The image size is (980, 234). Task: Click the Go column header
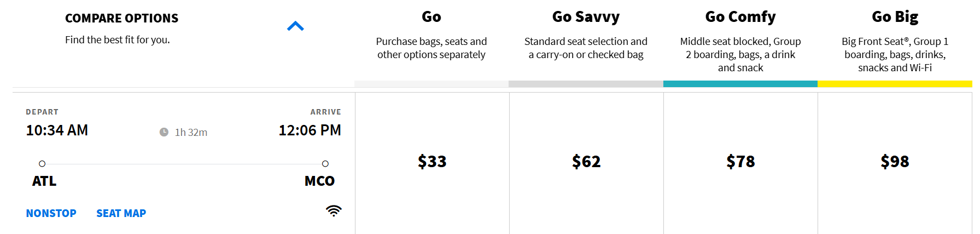[x=431, y=17]
